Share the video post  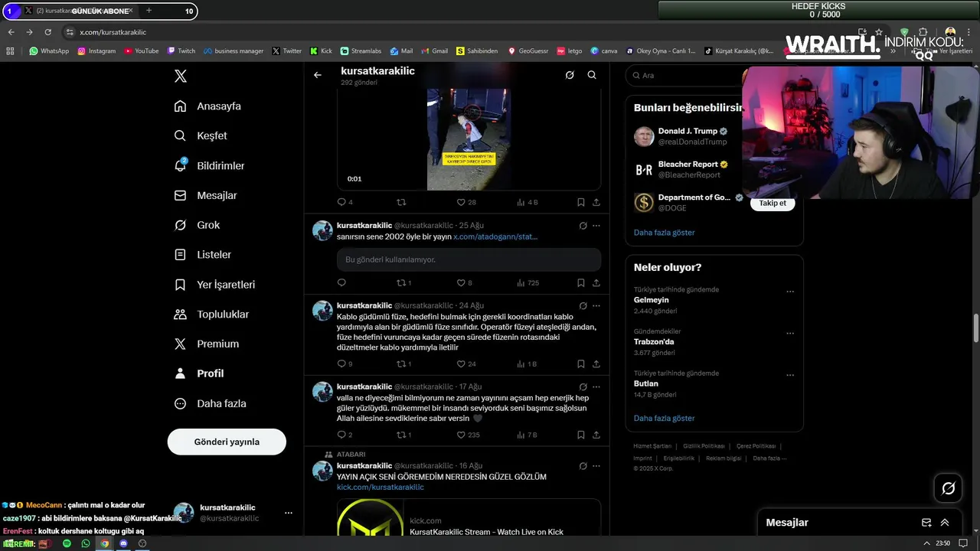[596, 202]
